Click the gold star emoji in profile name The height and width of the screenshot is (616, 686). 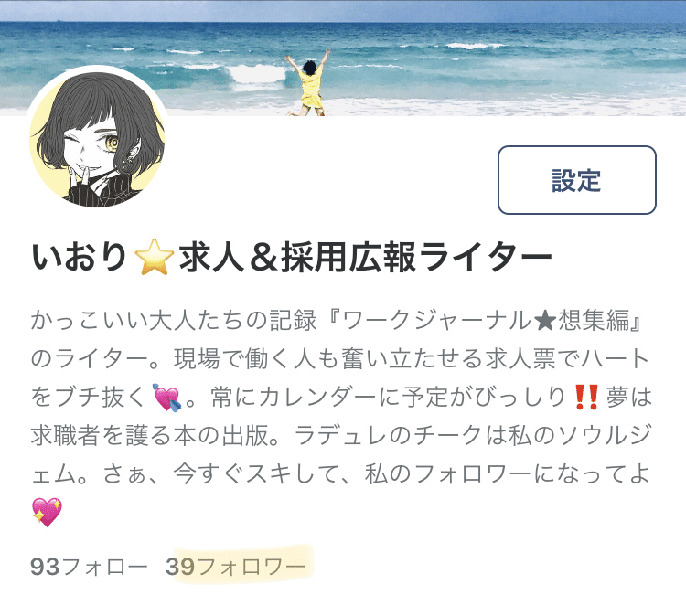[154, 257]
